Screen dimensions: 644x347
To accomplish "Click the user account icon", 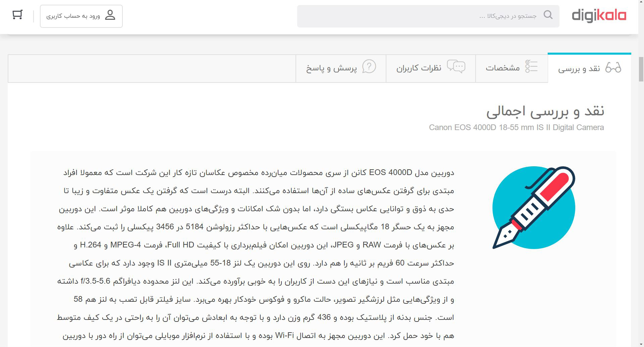I will click(x=110, y=15).
